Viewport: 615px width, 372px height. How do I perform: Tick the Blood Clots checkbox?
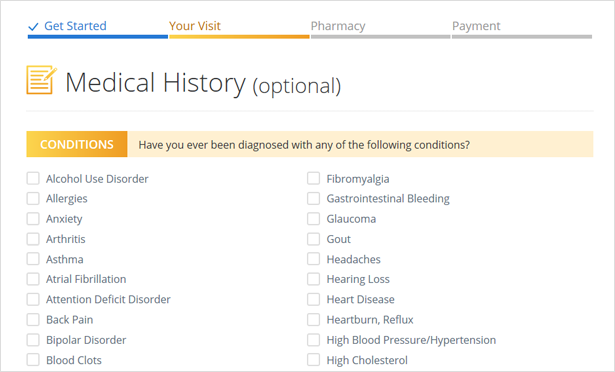(x=33, y=360)
